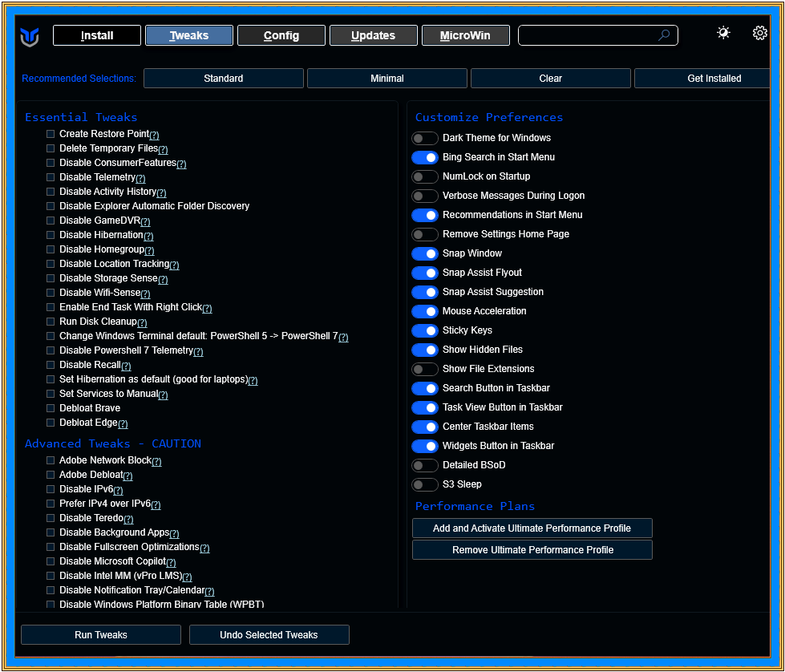Screen dimensions: 785x672
Task: Open help (?) for Delete Temporary Files
Action: pos(163,149)
